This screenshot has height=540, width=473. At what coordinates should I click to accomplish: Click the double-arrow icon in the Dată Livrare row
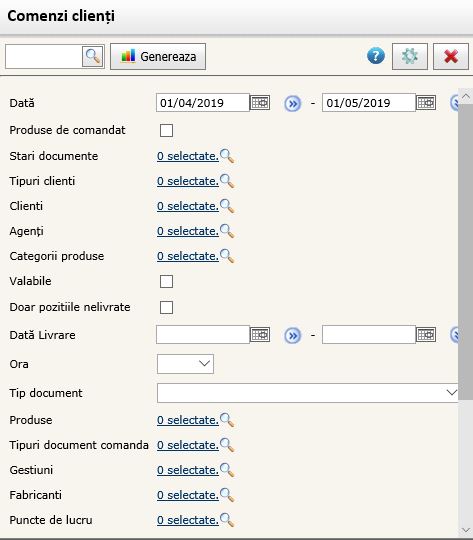[292, 335]
